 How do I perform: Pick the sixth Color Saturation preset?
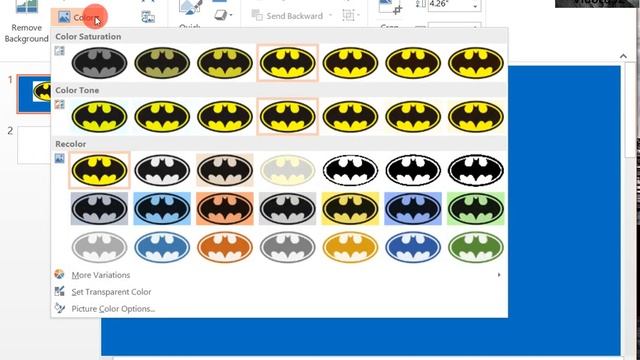(413, 63)
